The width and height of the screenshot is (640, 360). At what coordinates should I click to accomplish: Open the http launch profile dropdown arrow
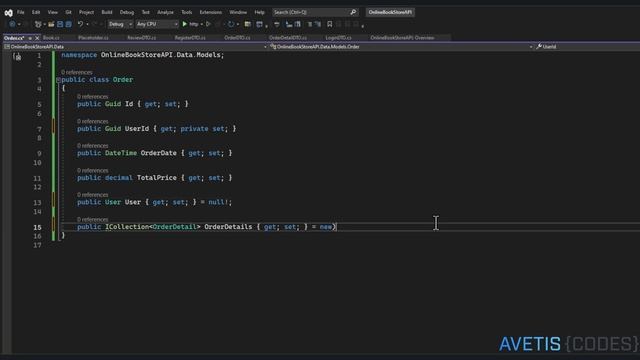coord(202,24)
